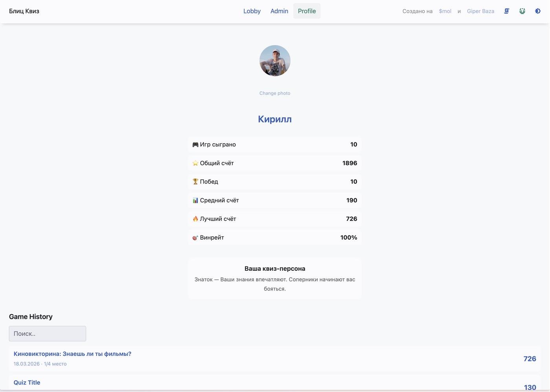Click the fire icon by Лучший счёт

click(195, 219)
